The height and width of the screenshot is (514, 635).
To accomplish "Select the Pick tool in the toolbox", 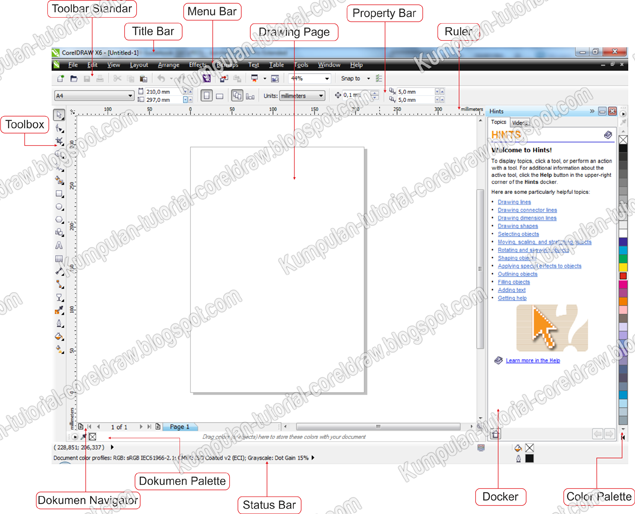I will (59, 115).
